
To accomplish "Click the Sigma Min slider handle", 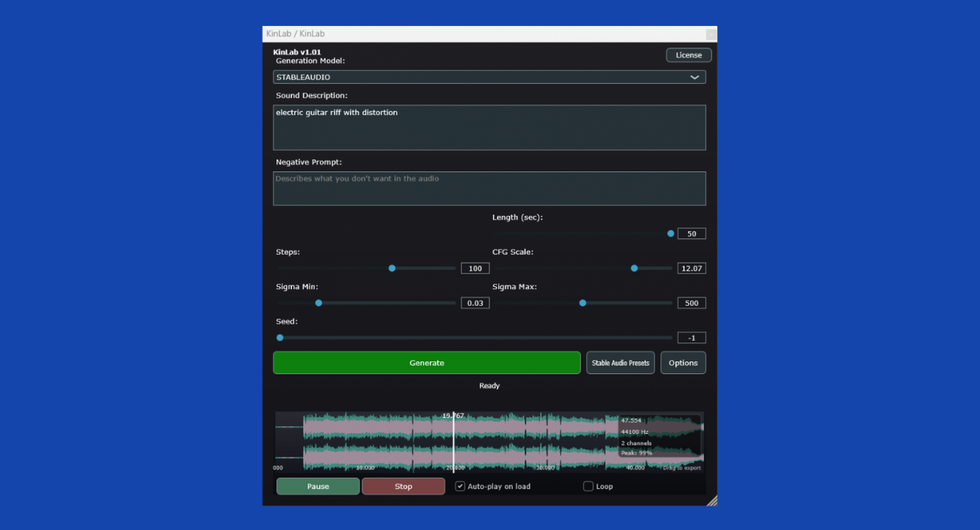I will click(x=319, y=303).
